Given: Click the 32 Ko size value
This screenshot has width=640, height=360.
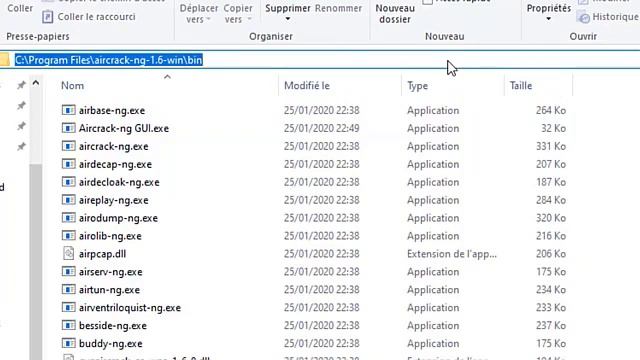Looking at the screenshot, I should pyautogui.click(x=553, y=129).
